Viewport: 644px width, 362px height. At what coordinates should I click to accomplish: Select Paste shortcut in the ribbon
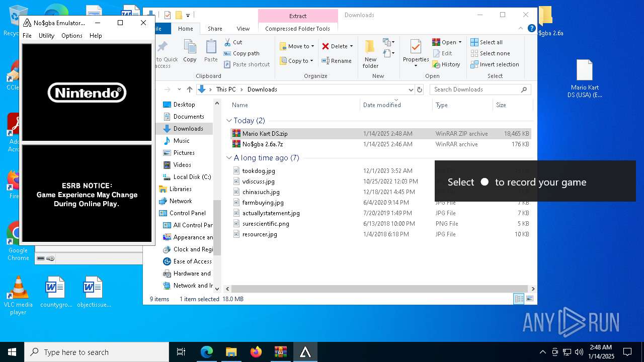coord(247,64)
